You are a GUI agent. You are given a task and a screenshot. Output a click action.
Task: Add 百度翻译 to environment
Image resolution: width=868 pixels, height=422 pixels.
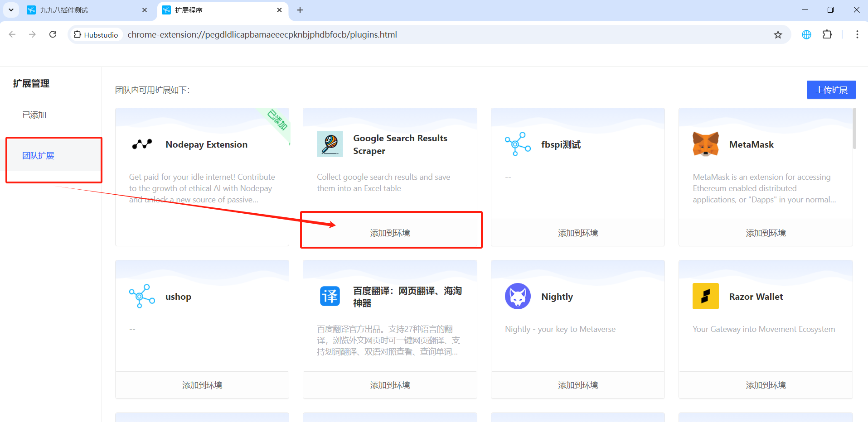390,385
